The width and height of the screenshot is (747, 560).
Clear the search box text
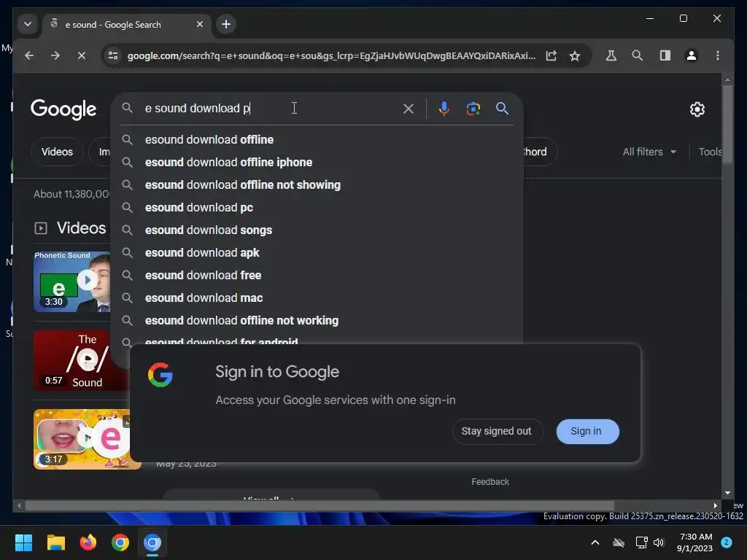(x=409, y=109)
